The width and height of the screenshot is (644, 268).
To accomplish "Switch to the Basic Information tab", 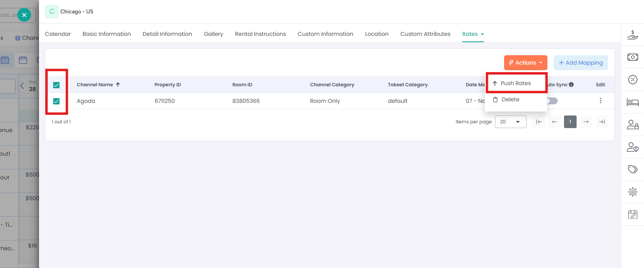I will tap(106, 34).
